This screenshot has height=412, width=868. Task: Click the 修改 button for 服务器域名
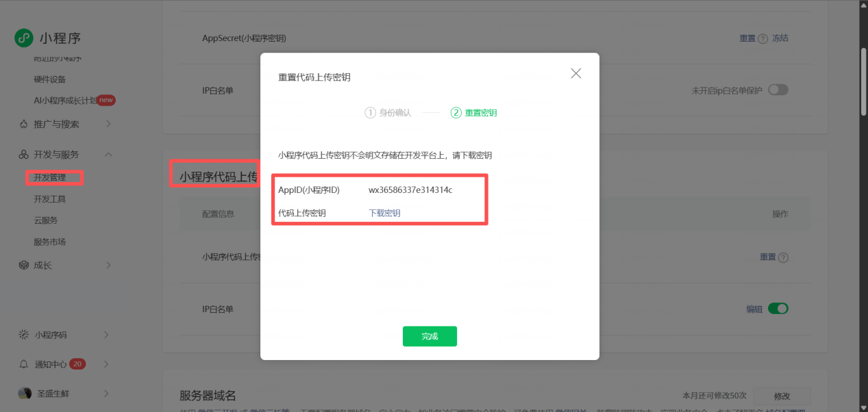[781, 396]
